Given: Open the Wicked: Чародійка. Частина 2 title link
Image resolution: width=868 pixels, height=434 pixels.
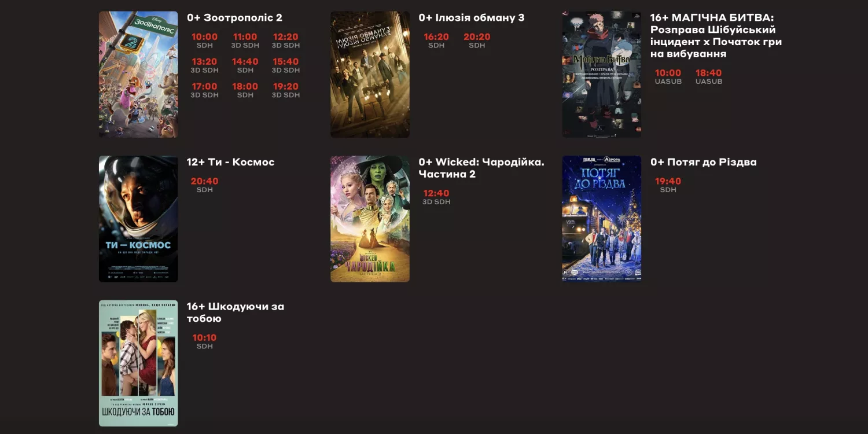Looking at the screenshot, I should [x=481, y=168].
